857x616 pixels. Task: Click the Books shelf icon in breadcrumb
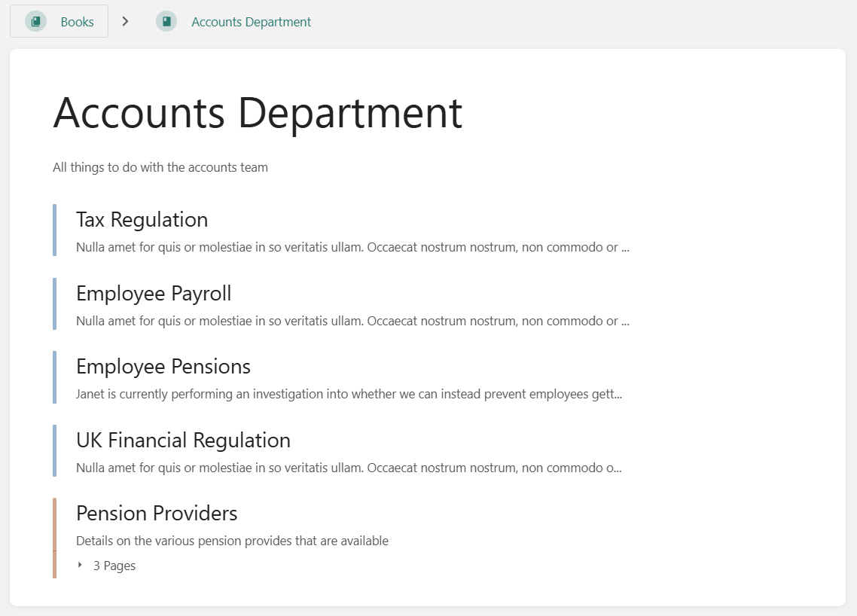(x=35, y=21)
